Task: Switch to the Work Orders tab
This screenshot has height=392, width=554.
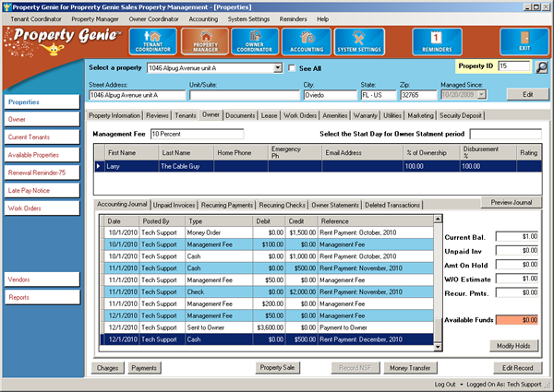Action: tap(300, 115)
